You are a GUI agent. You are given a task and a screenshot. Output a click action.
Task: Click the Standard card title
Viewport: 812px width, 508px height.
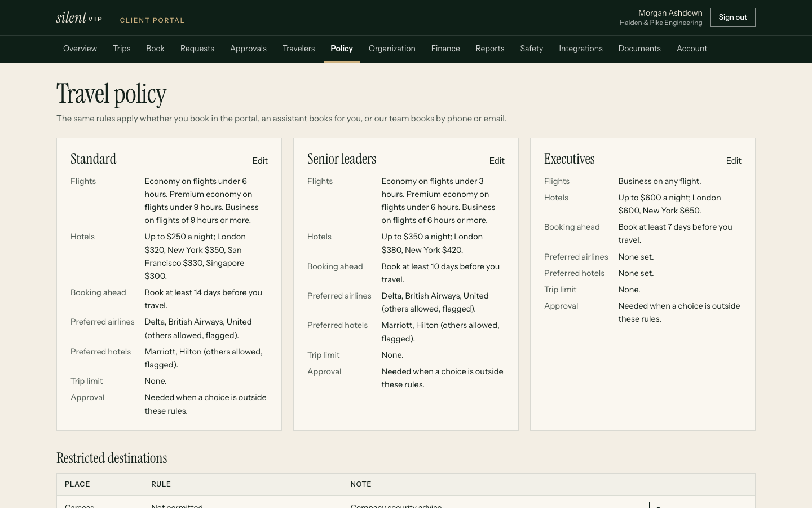(x=94, y=159)
